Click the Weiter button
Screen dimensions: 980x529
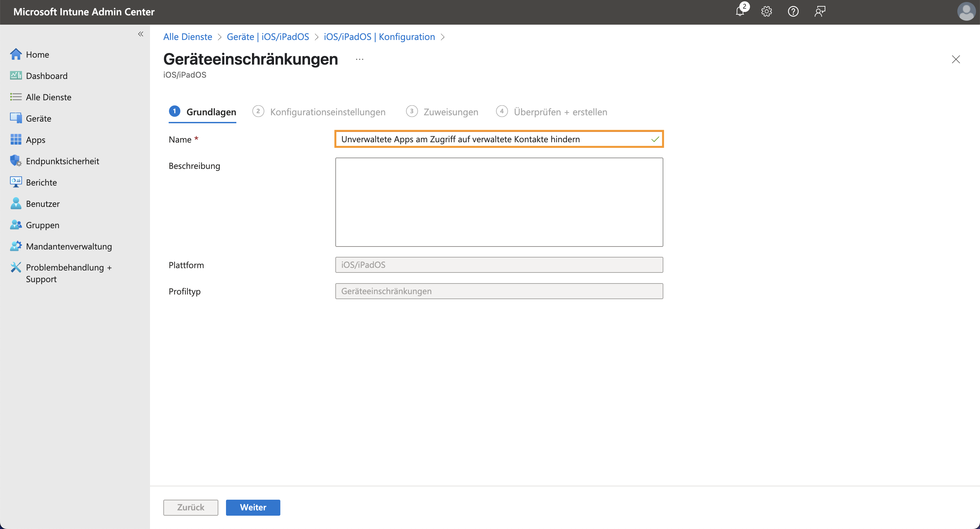click(253, 507)
